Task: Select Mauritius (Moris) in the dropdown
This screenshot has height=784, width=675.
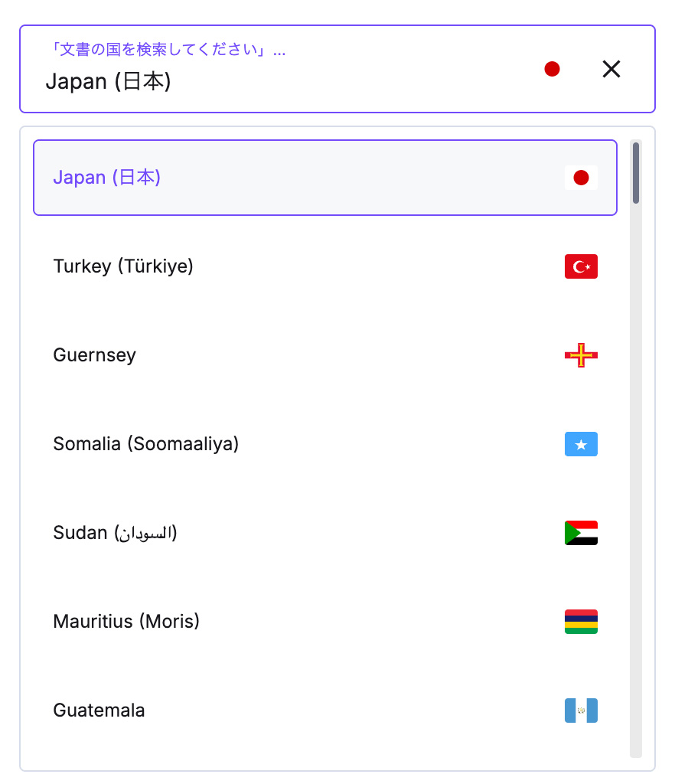Action: coord(325,622)
